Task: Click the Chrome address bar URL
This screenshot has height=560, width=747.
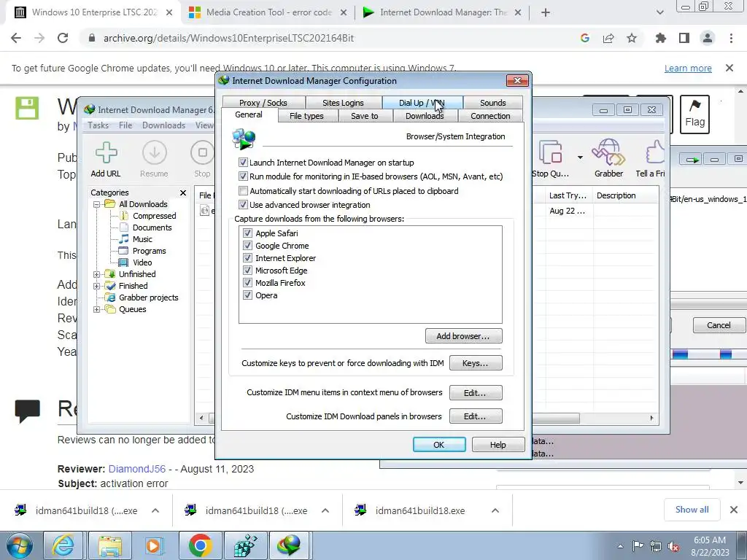Action: click(228, 38)
